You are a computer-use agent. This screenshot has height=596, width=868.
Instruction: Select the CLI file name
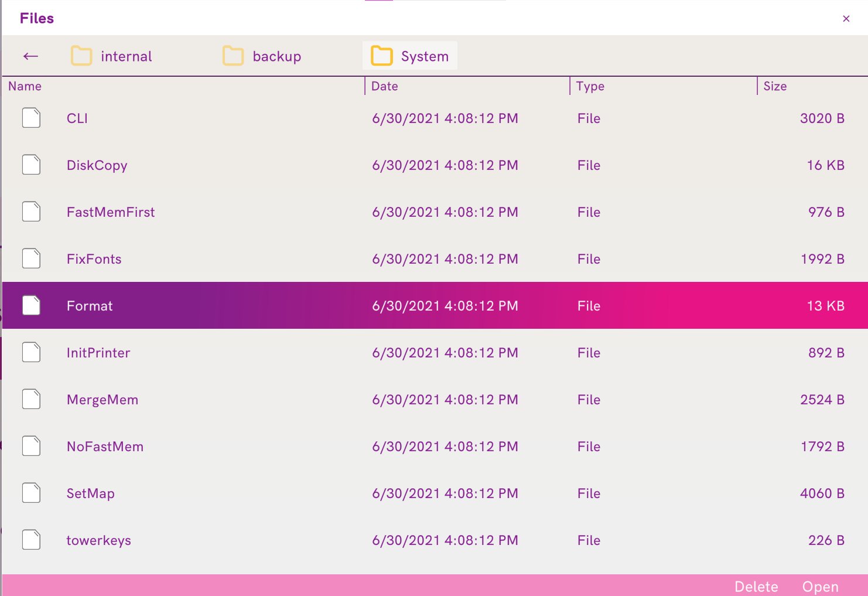77,118
